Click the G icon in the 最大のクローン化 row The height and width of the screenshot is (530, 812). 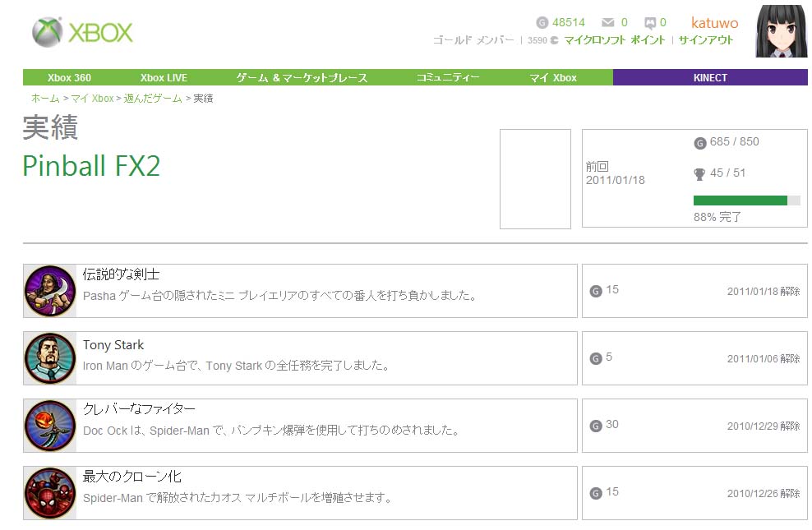[x=596, y=493]
